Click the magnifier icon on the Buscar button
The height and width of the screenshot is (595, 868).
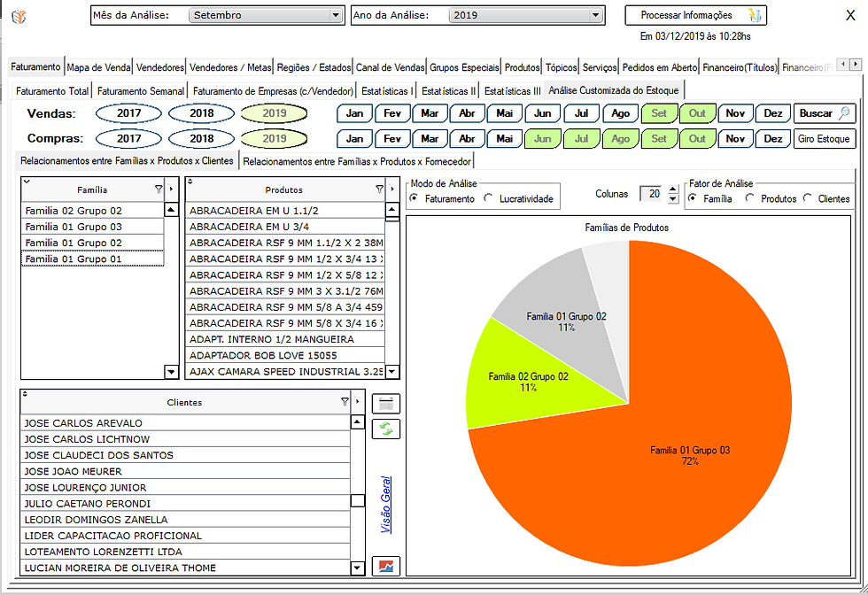pos(843,113)
